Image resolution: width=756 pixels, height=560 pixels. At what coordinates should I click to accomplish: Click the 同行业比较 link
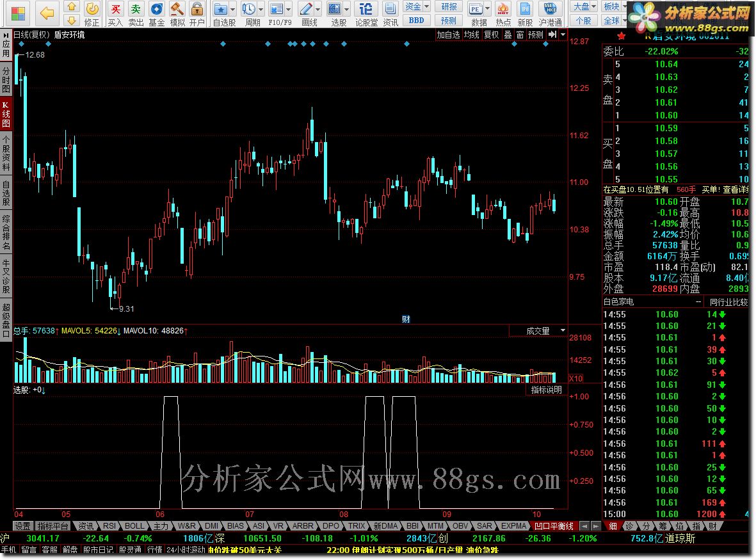(728, 302)
